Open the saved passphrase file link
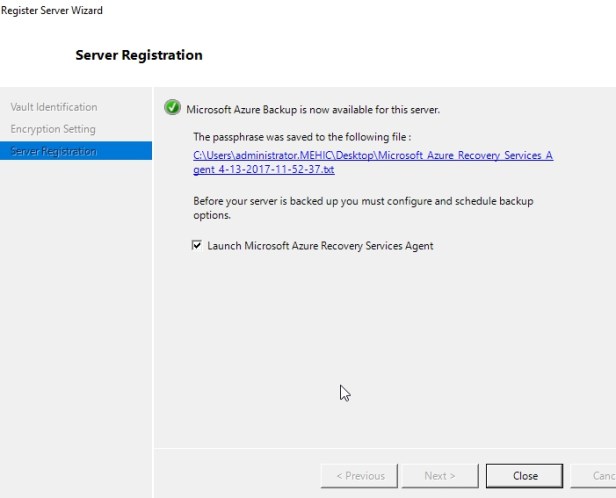This screenshot has height=498, width=616. 373,162
